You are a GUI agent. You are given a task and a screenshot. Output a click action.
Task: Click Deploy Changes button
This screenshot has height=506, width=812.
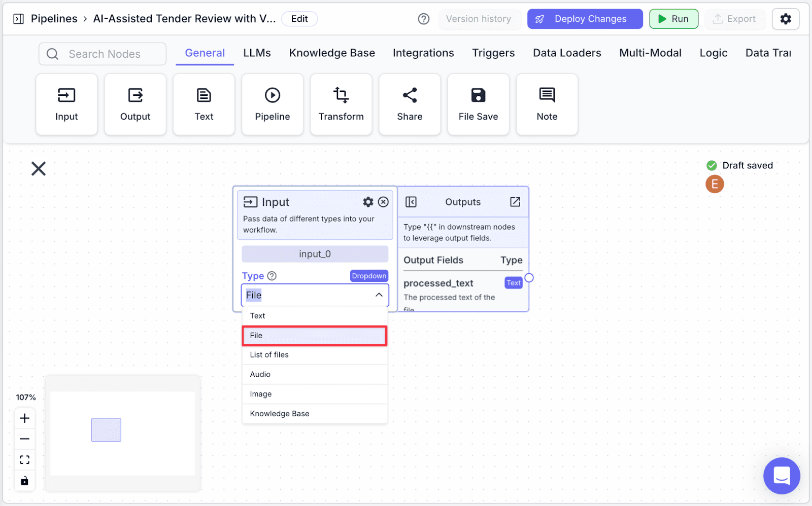(x=585, y=19)
